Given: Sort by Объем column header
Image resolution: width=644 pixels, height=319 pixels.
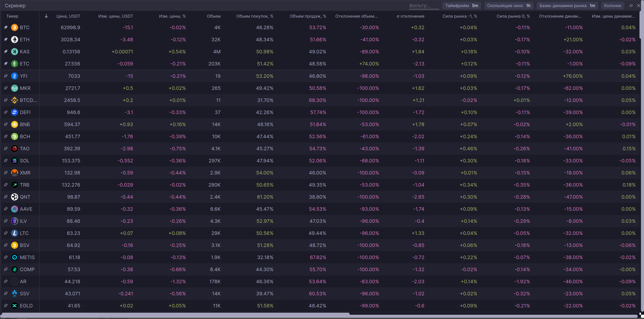Looking at the screenshot, I should (214, 16).
